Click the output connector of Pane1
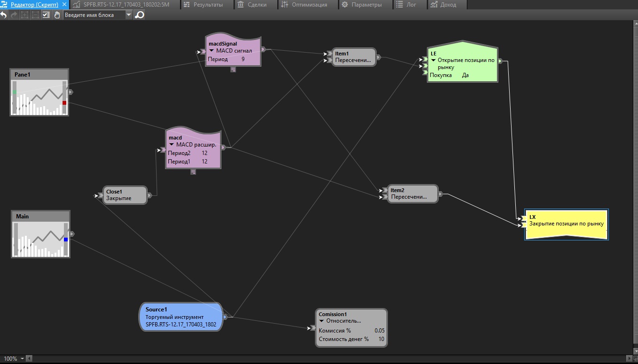 [x=71, y=92]
